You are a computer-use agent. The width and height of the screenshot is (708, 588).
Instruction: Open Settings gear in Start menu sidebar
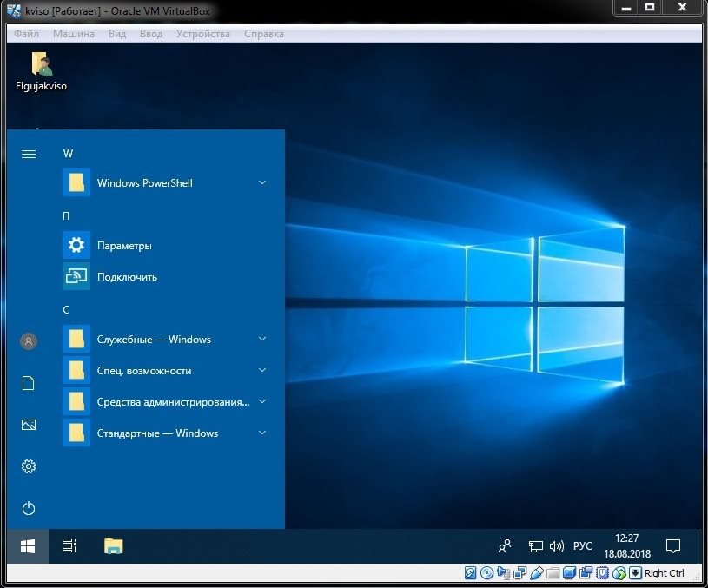(29, 466)
